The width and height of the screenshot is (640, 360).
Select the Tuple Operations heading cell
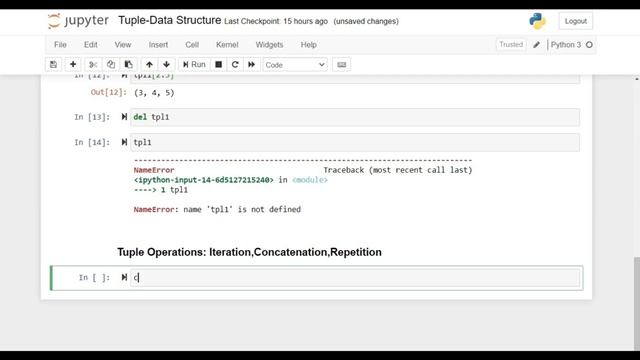pos(249,252)
